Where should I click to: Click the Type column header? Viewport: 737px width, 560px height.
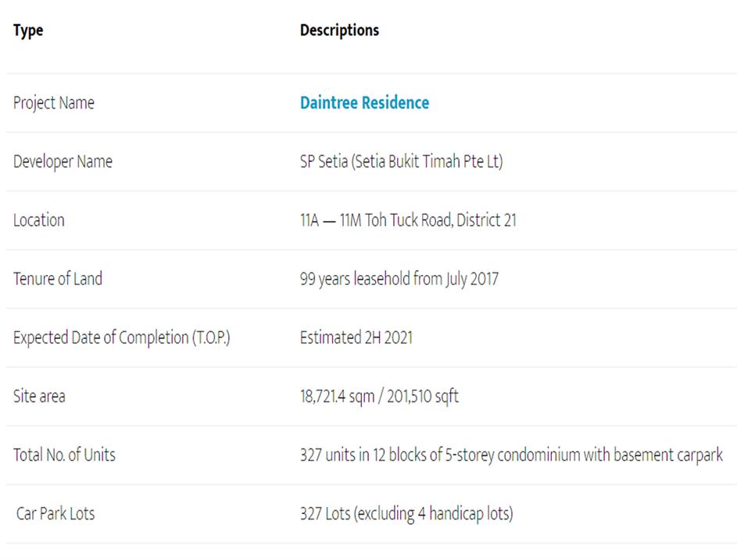pos(28,30)
